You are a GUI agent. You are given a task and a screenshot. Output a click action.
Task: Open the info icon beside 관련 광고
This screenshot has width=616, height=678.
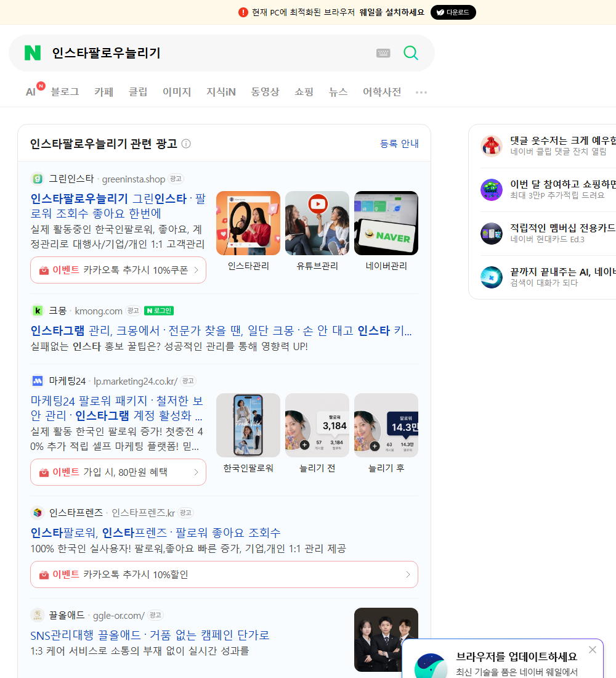(186, 144)
